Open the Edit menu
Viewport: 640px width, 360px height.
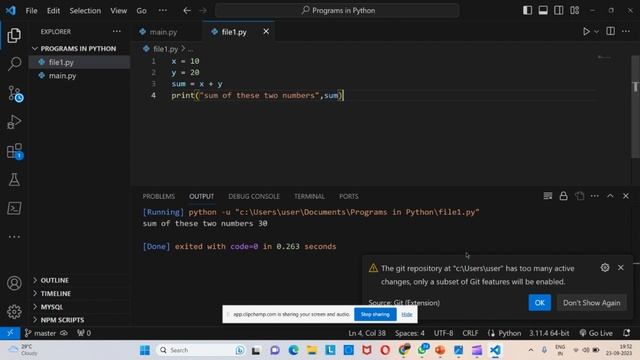53,11
